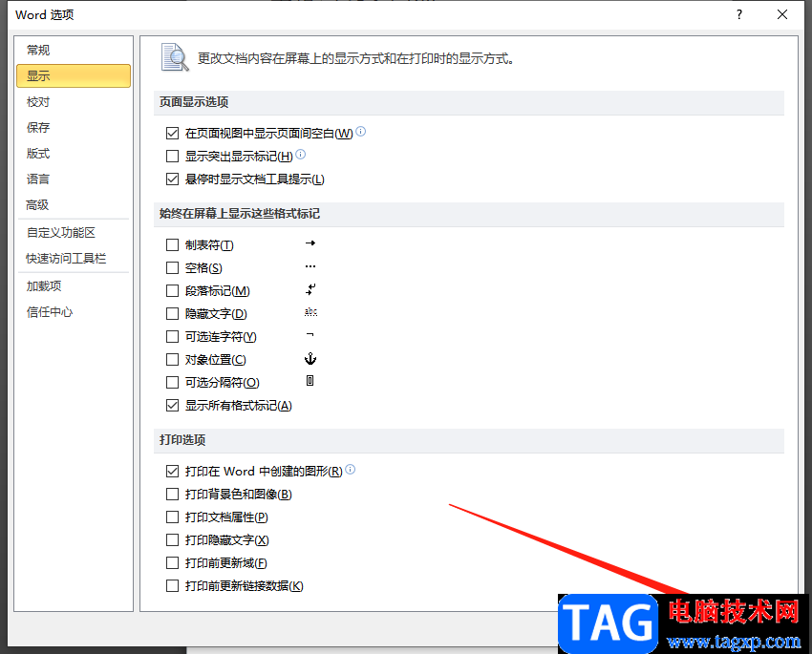Enable the 制表符 formatting mark checkbox
Viewport: 812px width, 654px height.
click(x=173, y=244)
